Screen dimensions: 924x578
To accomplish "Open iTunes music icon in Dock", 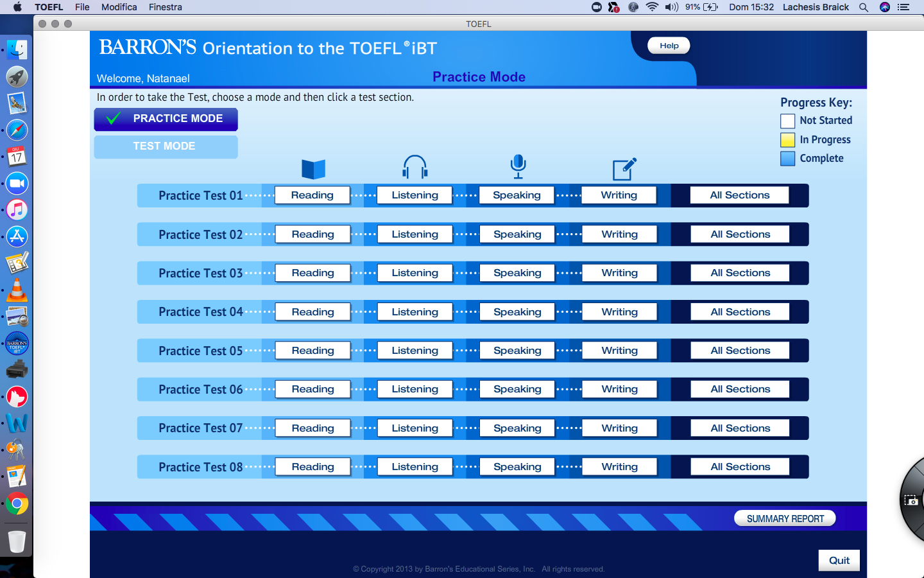I will pos(17,210).
